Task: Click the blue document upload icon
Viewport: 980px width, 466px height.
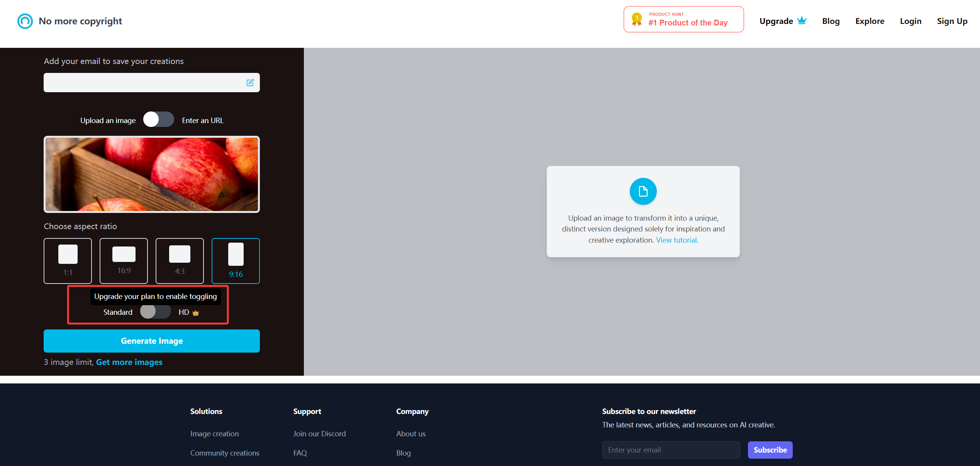Action: (x=643, y=191)
